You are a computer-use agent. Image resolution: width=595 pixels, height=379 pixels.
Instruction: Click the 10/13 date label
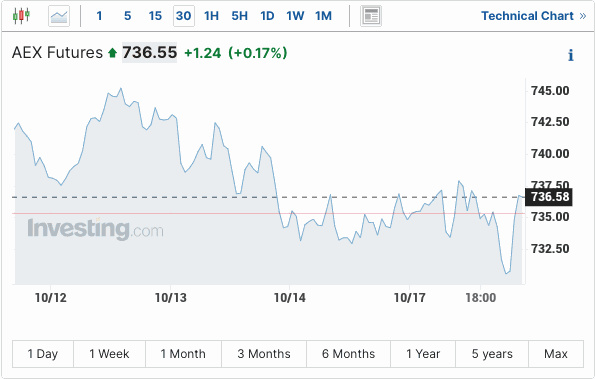tap(170, 298)
